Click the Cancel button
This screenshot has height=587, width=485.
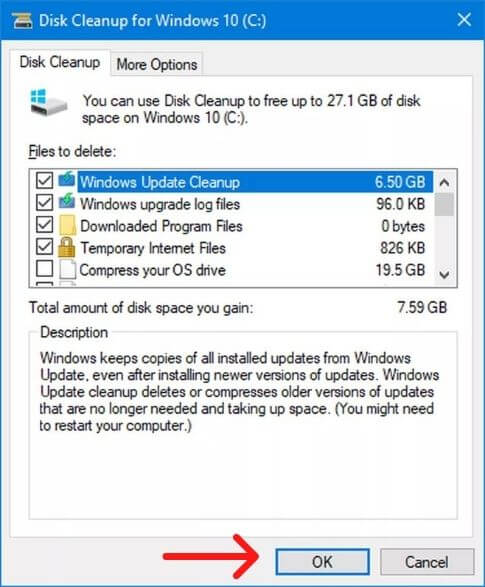click(x=427, y=562)
